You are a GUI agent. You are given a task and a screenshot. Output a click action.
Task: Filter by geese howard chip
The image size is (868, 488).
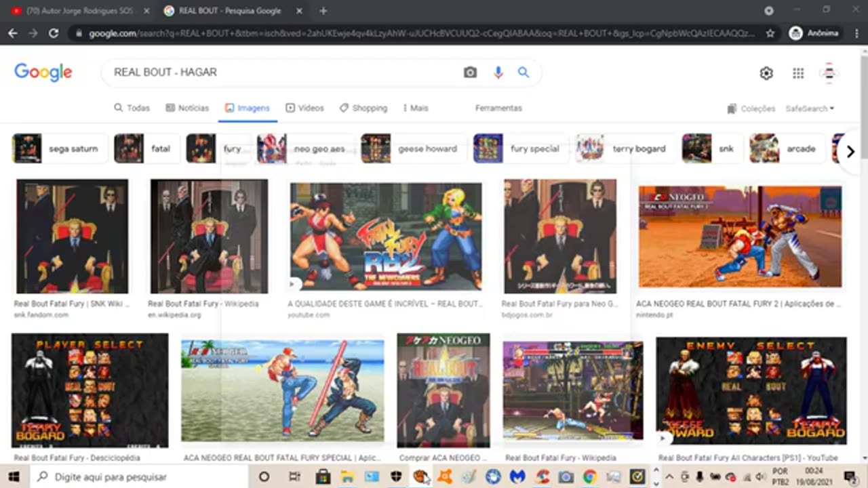coord(413,148)
